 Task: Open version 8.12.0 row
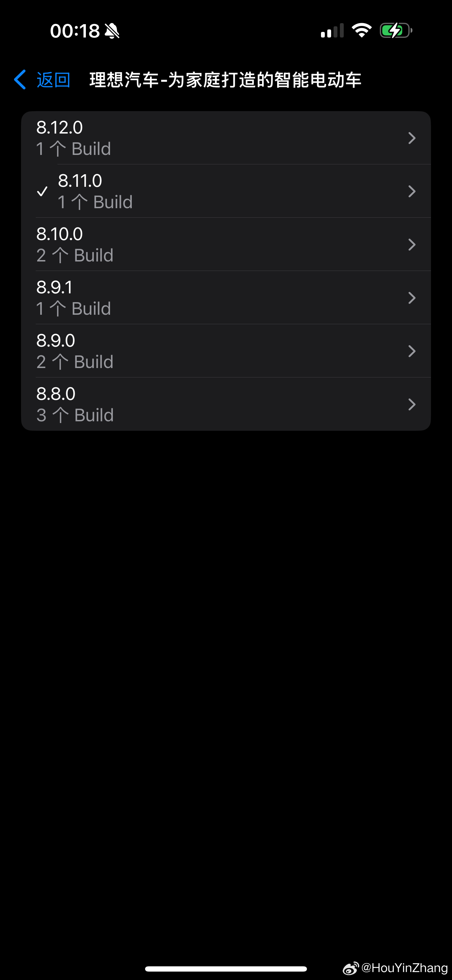pos(226,138)
